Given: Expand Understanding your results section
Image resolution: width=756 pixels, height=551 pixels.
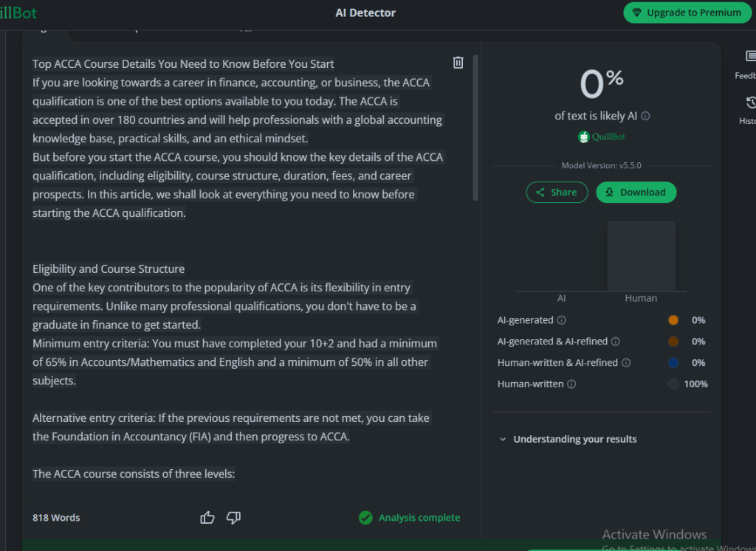Looking at the screenshot, I should (568, 439).
